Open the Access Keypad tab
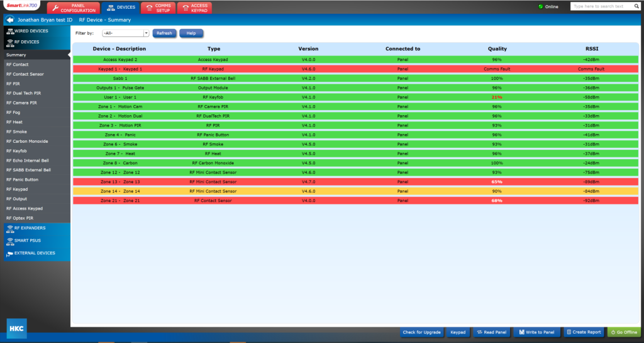Image resolution: width=644 pixels, height=343 pixels. [195, 8]
